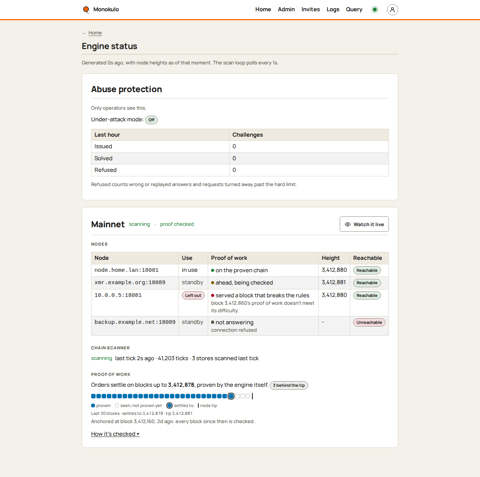Click the 'proven' legend swatch

[93, 406]
